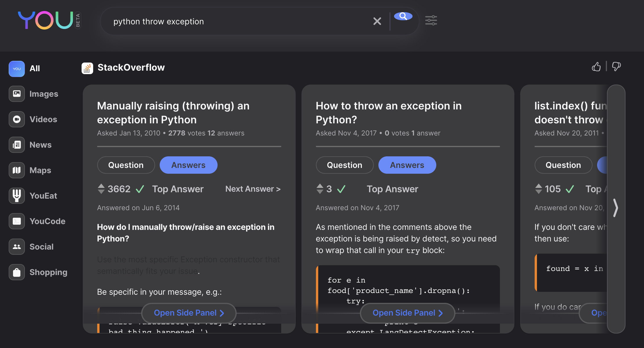Image resolution: width=644 pixels, height=348 pixels.
Task: Open Side Panel for second result
Action: click(x=407, y=313)
